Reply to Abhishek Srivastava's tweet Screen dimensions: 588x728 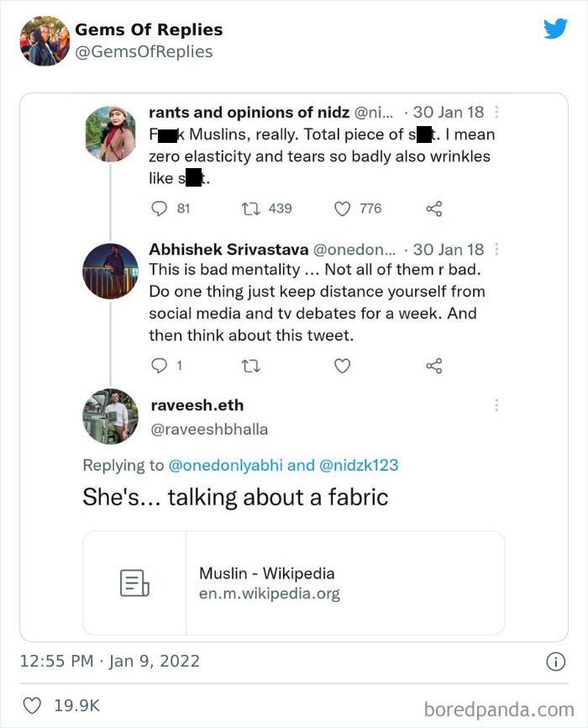coord(160,366)
